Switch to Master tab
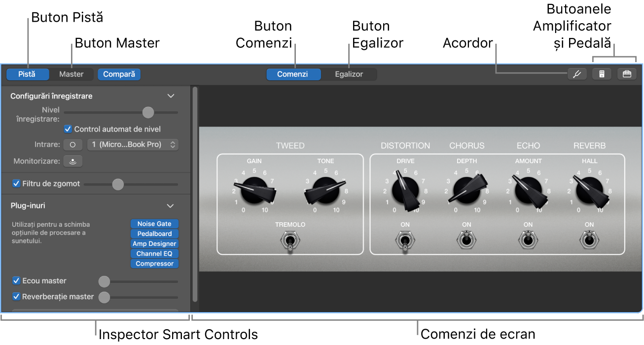The image size is (644, 345). tap(72, 74)
